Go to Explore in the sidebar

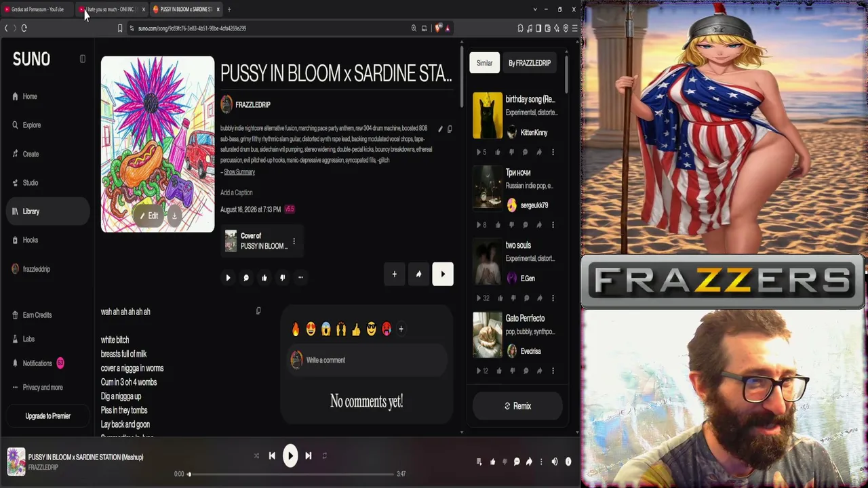pyautogui.click(x=27, y=125)
